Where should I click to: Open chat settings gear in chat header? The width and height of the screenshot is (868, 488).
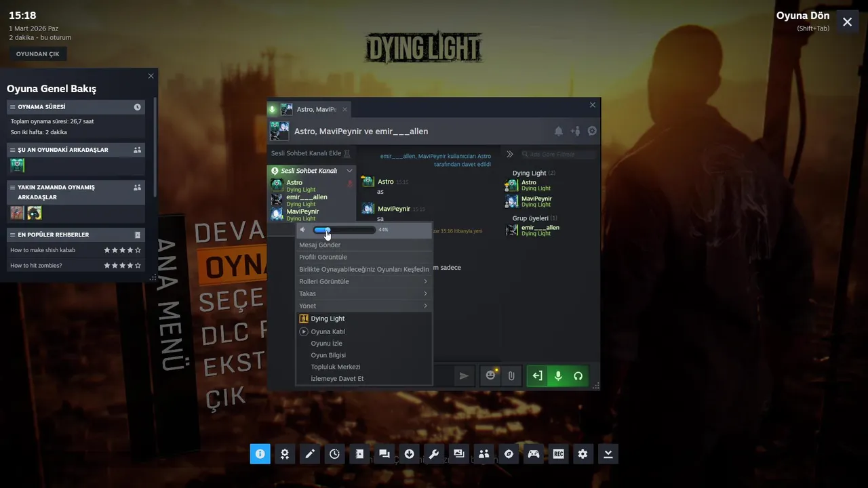pos(592,131)
